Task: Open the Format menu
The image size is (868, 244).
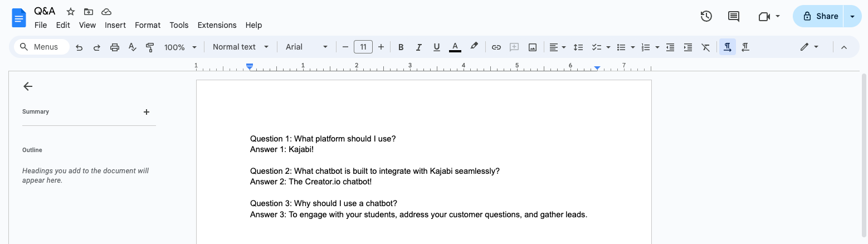Action: pyautogui.click(x=148, y=25)
